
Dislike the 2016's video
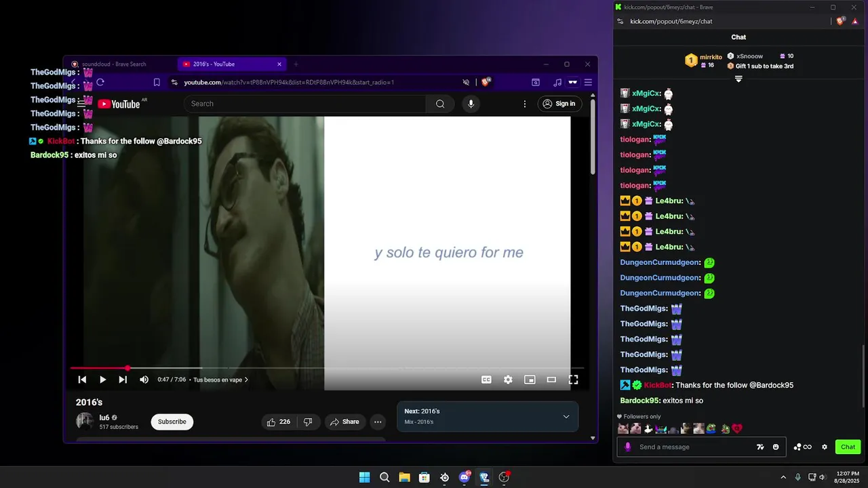[x=308, y=422]
